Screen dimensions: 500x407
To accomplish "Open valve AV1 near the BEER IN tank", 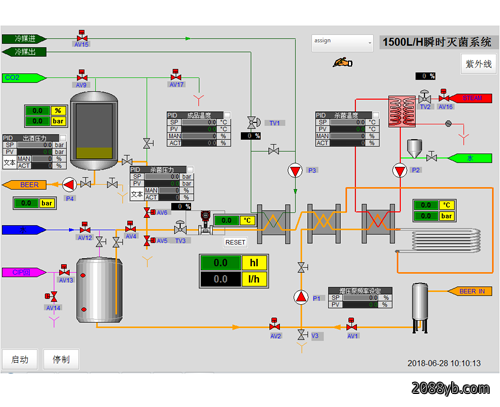I will [351, 324].
